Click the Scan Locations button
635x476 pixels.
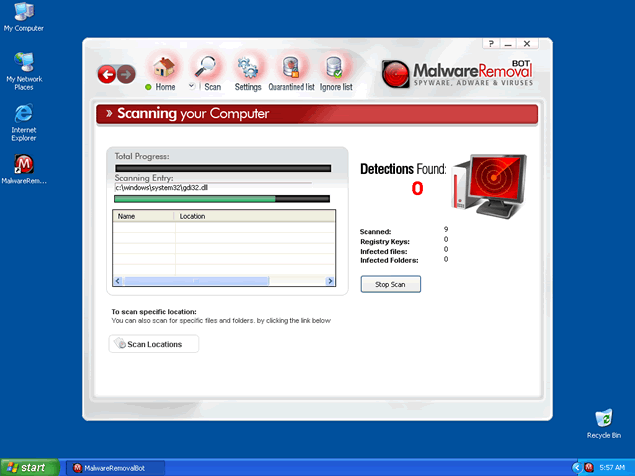pos(154,344)
